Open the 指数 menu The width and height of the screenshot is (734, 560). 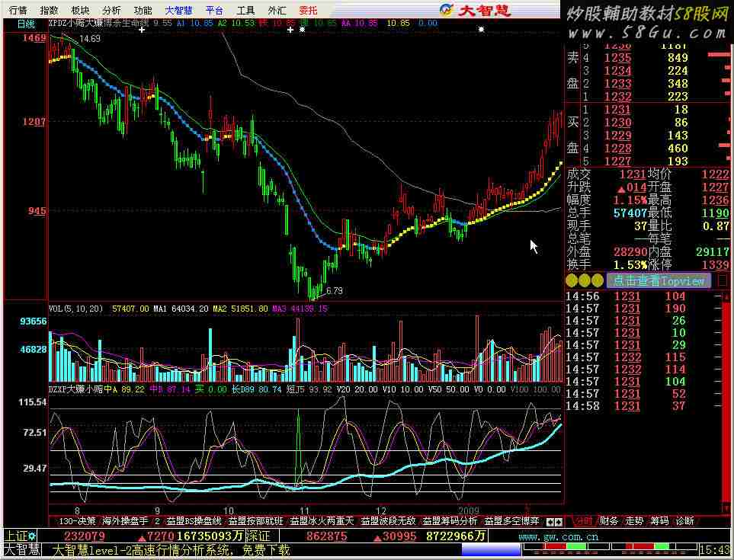point(49,10)
